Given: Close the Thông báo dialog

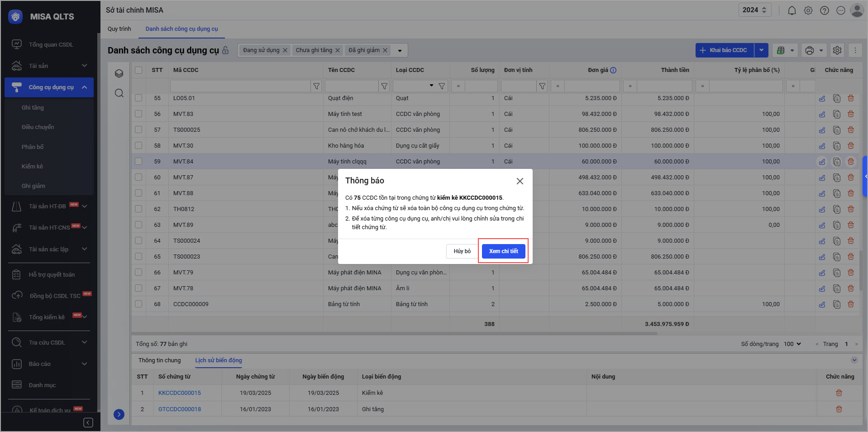Looking at the screenshot, I should [x=520, y=181].
